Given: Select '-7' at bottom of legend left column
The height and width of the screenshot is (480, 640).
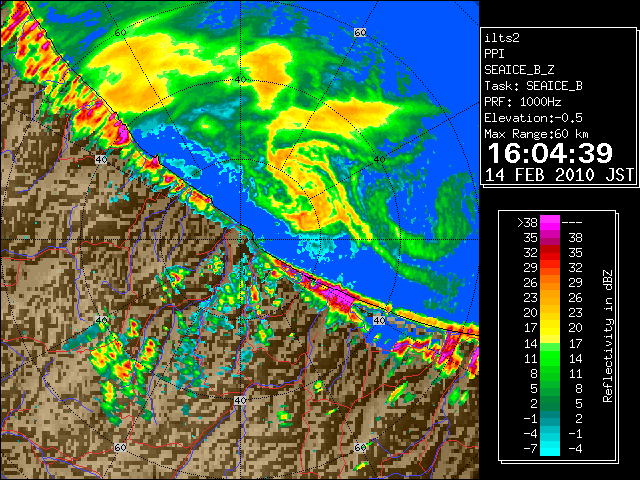Looking at the screenshot, I should (x=530, y=449).
